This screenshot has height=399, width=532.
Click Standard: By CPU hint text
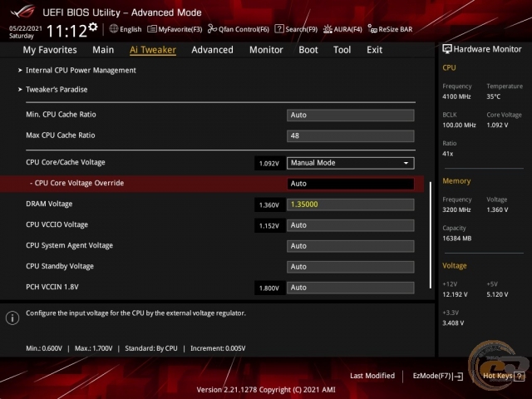click(151, 348)
